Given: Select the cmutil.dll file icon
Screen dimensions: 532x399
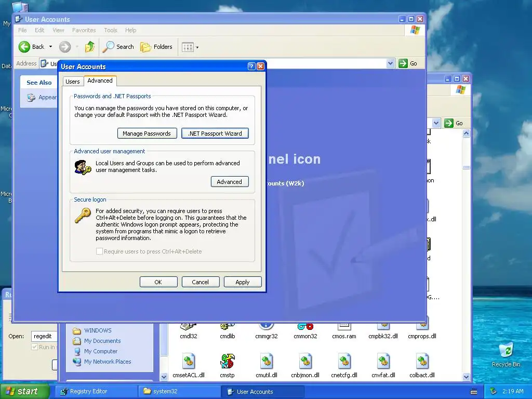Looking at the screenshot, I should point(267,362).
